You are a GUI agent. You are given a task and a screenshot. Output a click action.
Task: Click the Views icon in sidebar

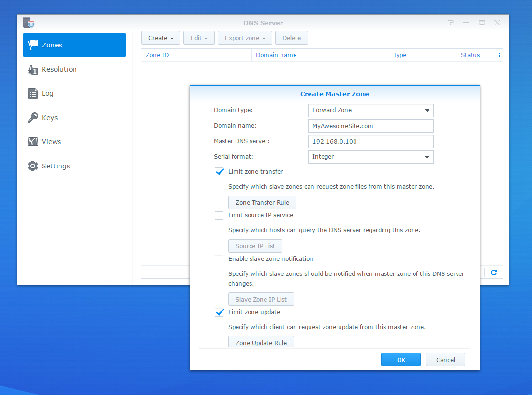33,142
